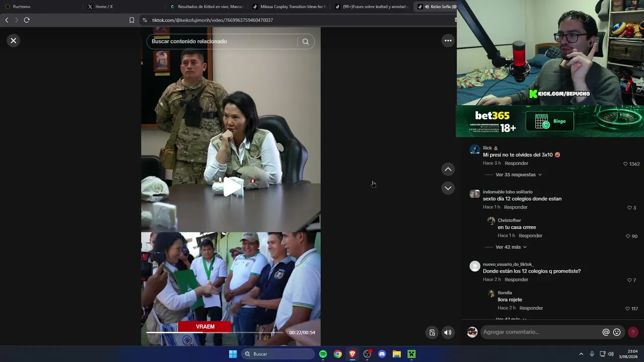Viewport: 644px width, 362px height.
Task: Click the taskbar 'Buscar' search box
Action: point(277,354)
